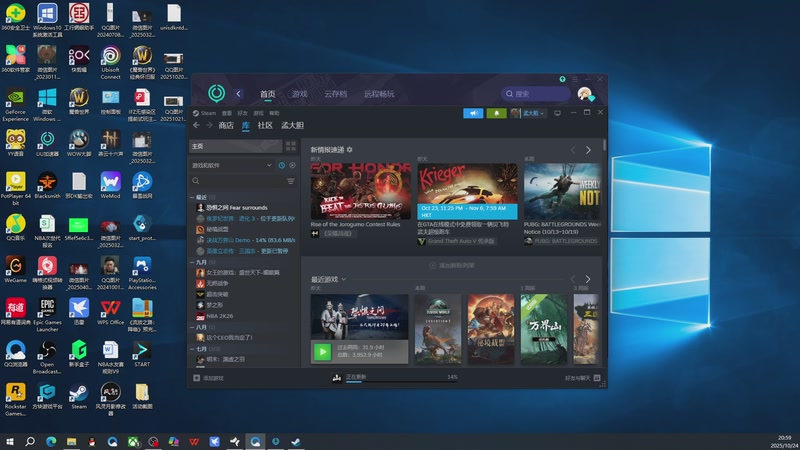Click the UU accelerator green logo

click(216, 93)
